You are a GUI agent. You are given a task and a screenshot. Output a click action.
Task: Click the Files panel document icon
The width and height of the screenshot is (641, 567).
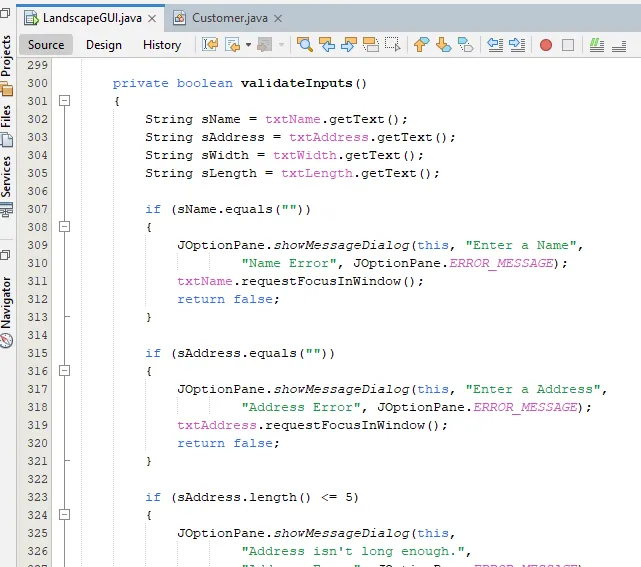[7, 140]
